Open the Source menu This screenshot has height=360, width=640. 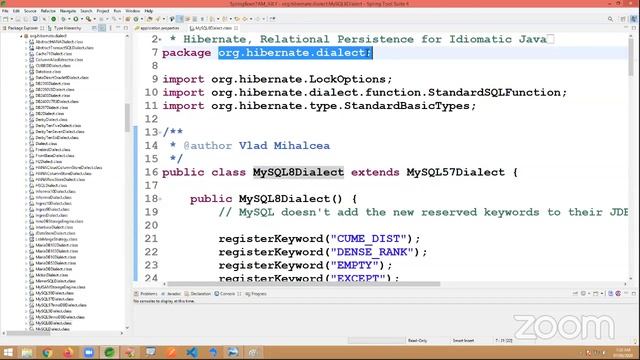30,11
